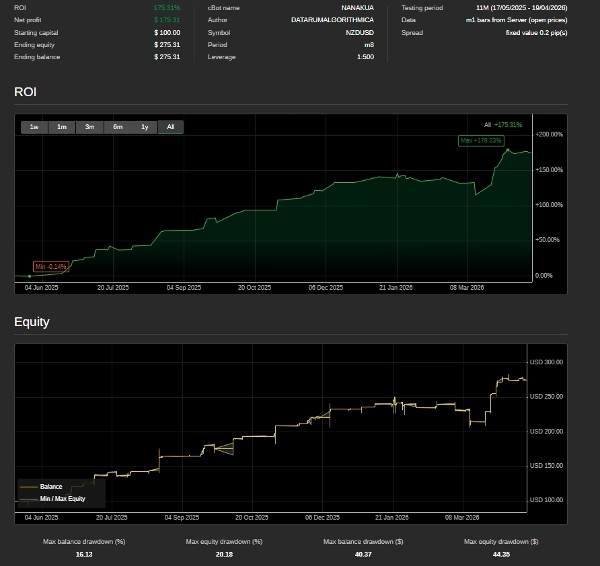Click the Max balance drawdown (%) value 16.13
Screen dimensions: 600x566
pos(84,553)
